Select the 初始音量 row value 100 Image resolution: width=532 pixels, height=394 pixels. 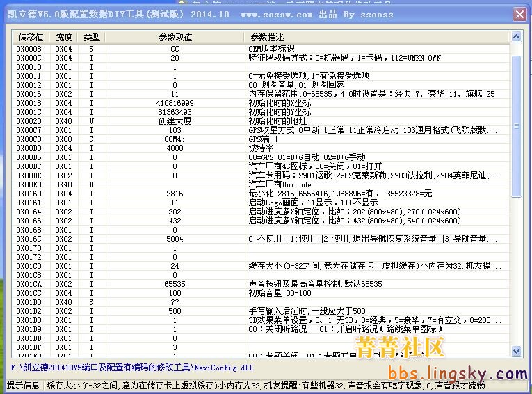coord(175,293)
